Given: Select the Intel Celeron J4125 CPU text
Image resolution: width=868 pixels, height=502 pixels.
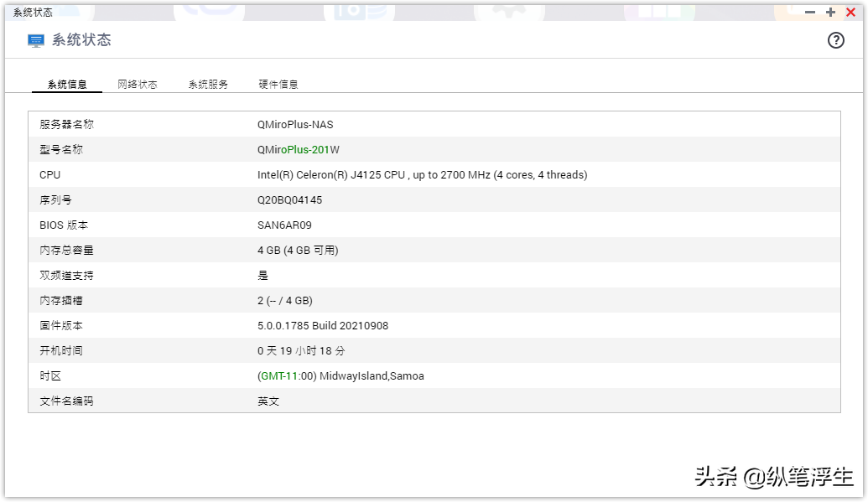Looking at the screenshot, I should tap(423, 175).
